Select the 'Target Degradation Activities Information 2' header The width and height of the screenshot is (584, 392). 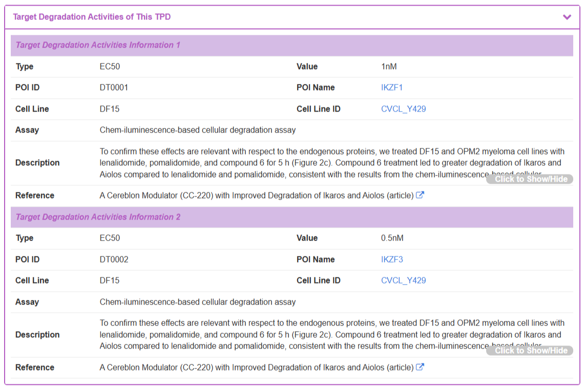98,217
